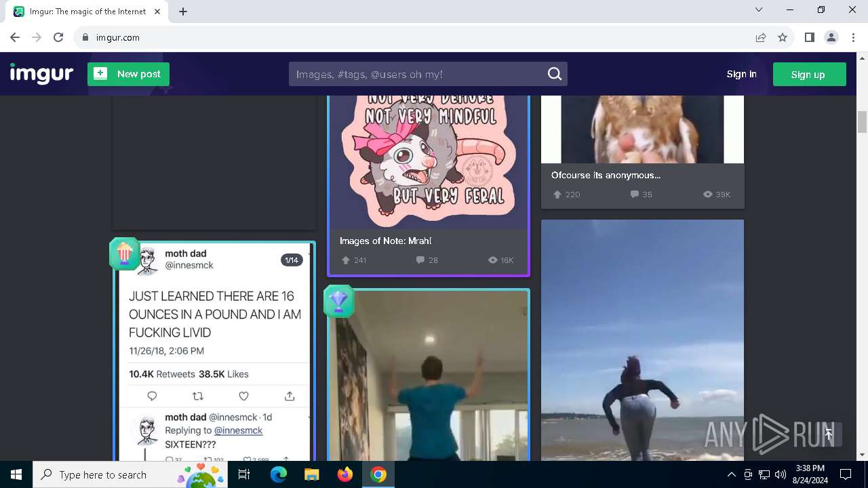The image size is (868, 488).
Task: Click the imgur logo
Action: [41, 74]
